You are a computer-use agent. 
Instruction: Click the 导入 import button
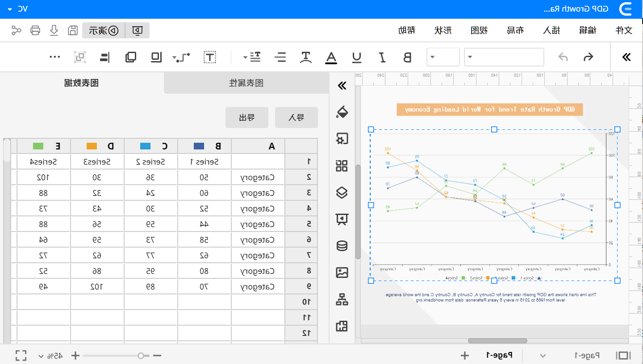tap(296, 117)
